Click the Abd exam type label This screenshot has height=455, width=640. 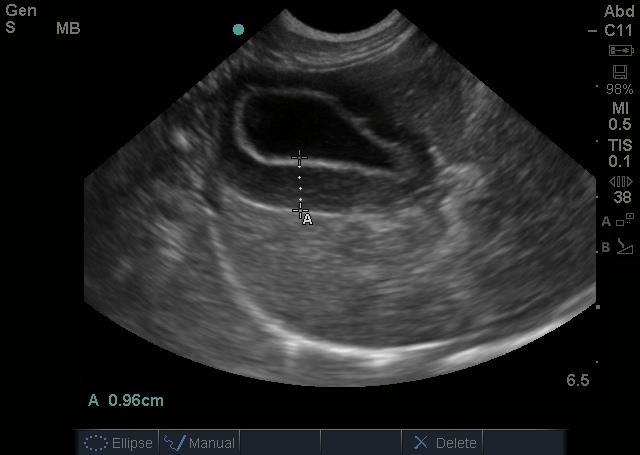click(x=619, y=11)
